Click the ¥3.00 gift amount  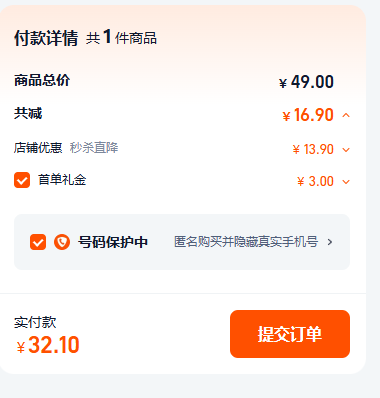pyautogui.click(x=315, y=181)
